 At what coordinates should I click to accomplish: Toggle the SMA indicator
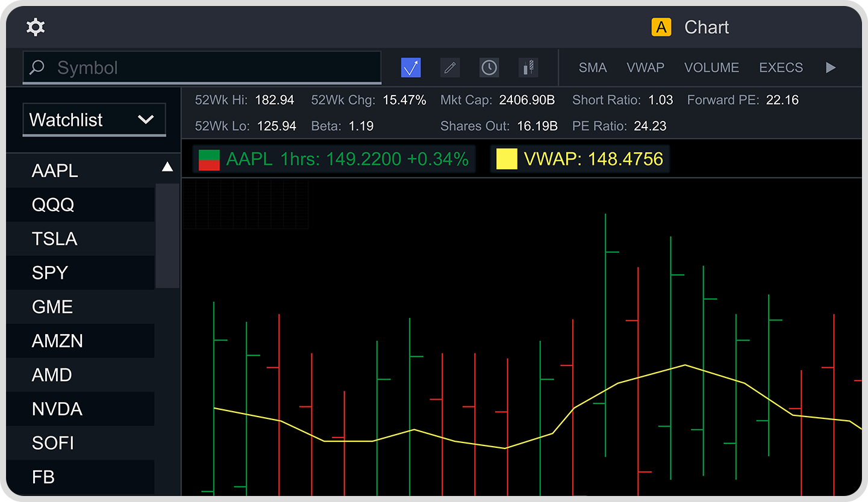[x=593, y=67]
